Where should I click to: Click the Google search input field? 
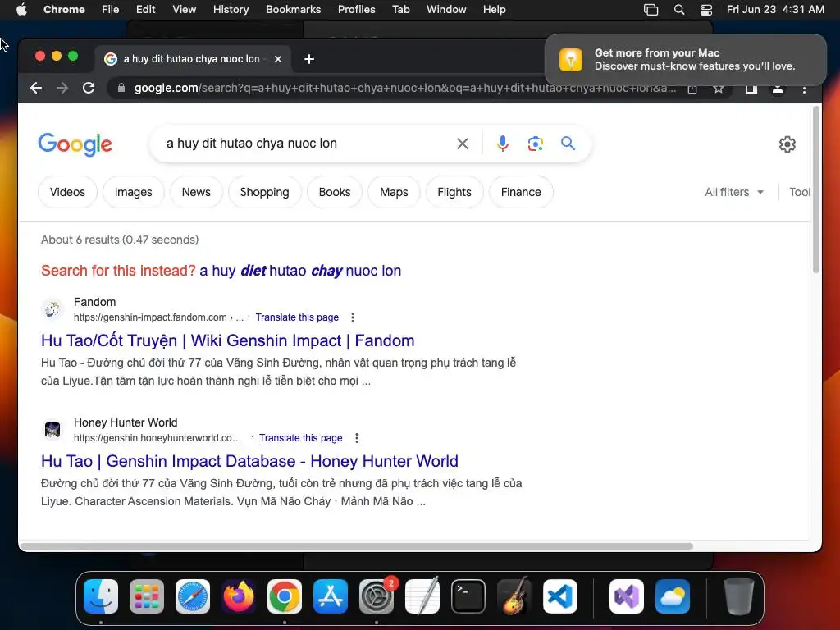[305, 144]
